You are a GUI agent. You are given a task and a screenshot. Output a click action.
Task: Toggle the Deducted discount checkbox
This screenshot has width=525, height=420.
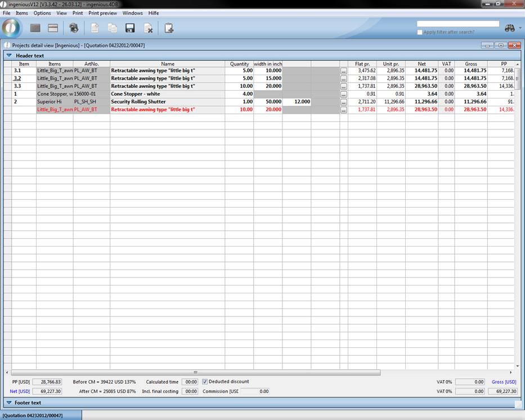(x=205, y=382)
